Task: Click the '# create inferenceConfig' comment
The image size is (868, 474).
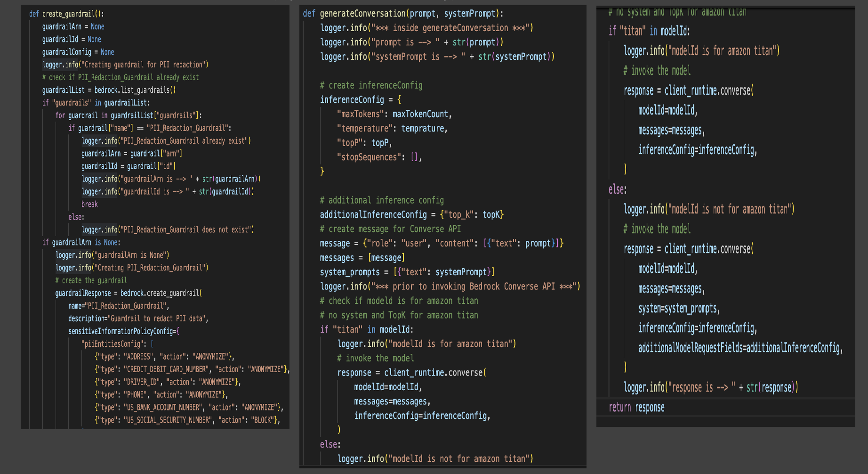Action: [371, 85]
